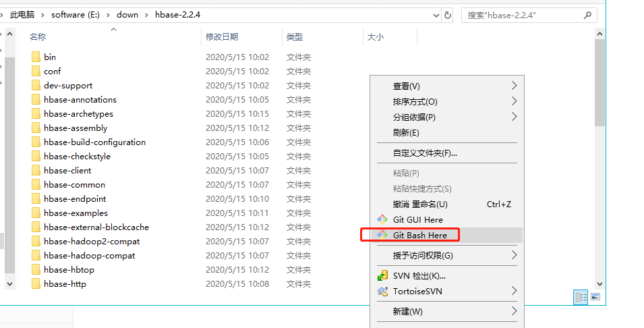This screenshot has height=328, width=644.
Task: Select the hbase-endpoint folder icon
Action: [x=36, y=198]
